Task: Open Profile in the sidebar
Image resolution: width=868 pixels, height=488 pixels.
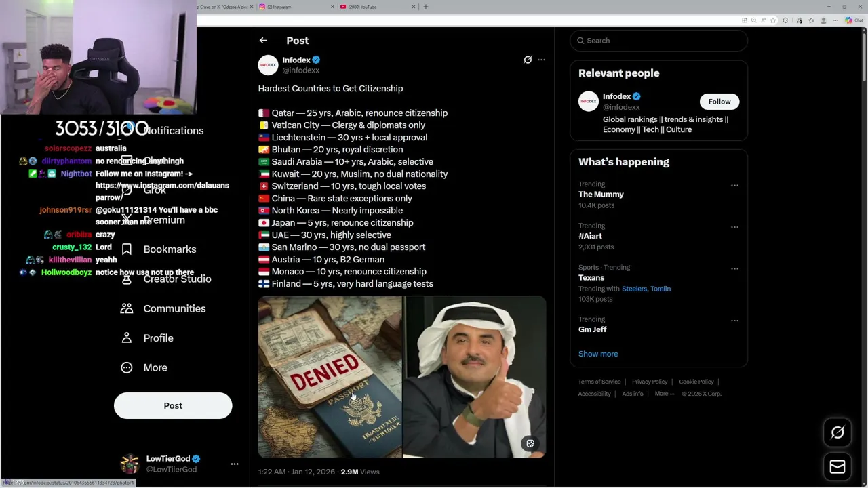Action: [146, 338]
